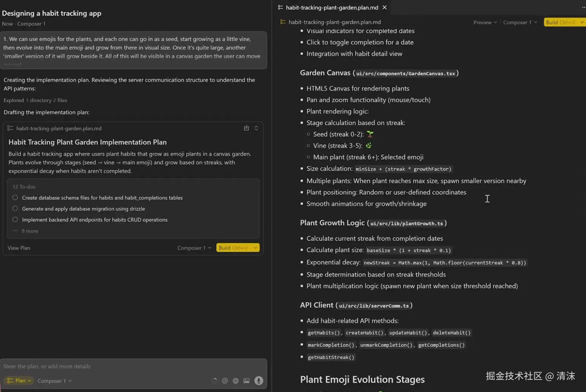Image resolution: width=586 pixels, height=392 pixels.
Task: Click the @ mention context icon
Action: [225, 381]
